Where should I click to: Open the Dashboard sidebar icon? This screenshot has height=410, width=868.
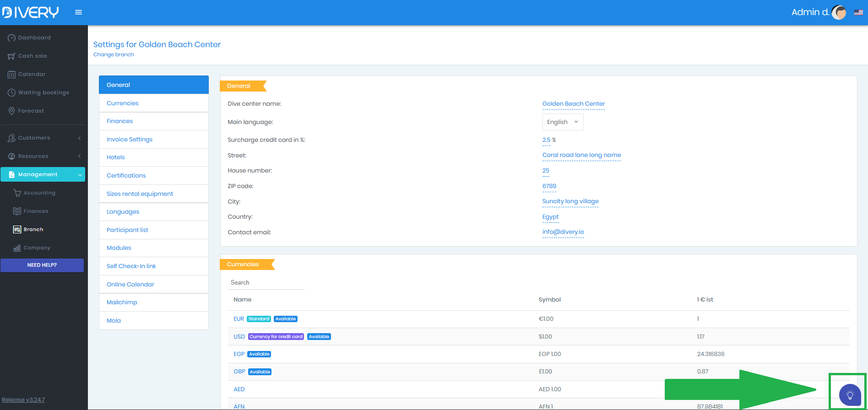coord(11,38)
